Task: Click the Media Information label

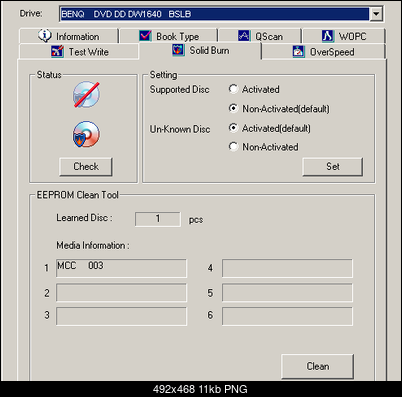Action: pyautogui.click(x=93, y=245)
